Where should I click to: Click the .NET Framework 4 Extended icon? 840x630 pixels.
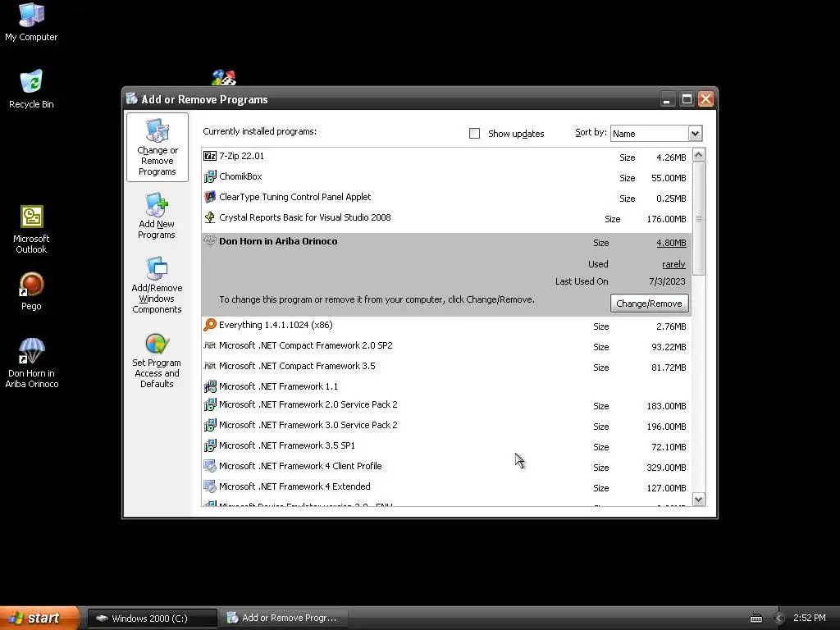[210, 486]
